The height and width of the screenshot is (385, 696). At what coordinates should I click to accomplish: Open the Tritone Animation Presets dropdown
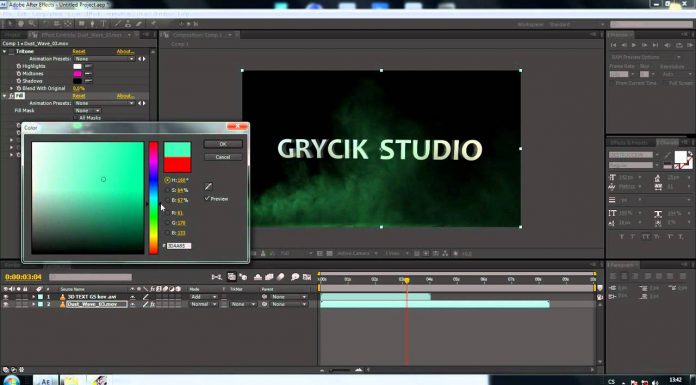tap(104, 59)
